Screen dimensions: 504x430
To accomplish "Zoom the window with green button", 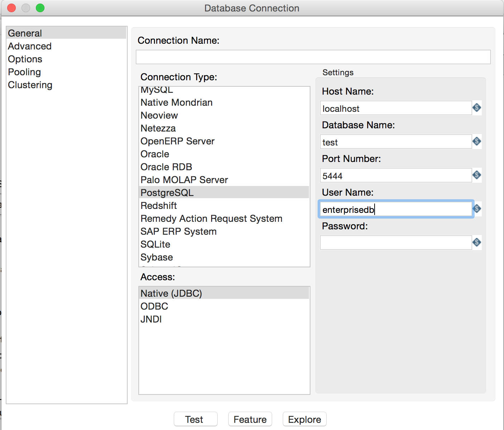I will [x=40, y=8].
